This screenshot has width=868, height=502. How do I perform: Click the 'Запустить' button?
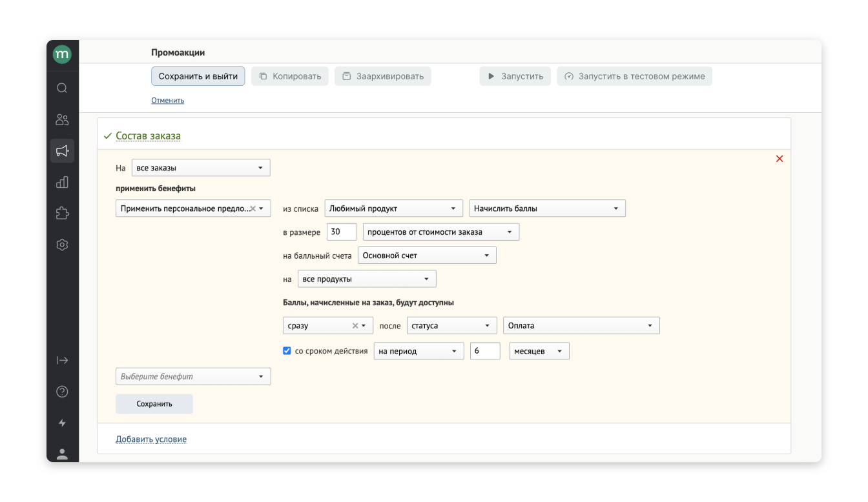515,76
